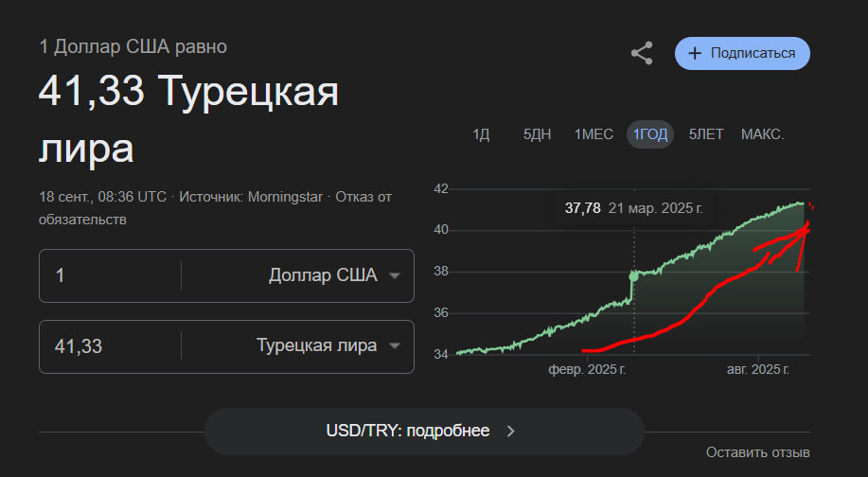This screenshot has height=477, width=868.
Task: Open USD/TRY: подробнее details
Action: pyautogui.click(x=424, y=432)
